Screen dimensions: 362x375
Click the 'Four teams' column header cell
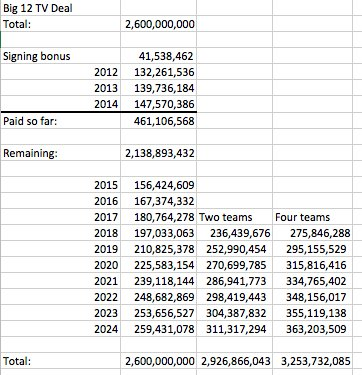[312, 217]
